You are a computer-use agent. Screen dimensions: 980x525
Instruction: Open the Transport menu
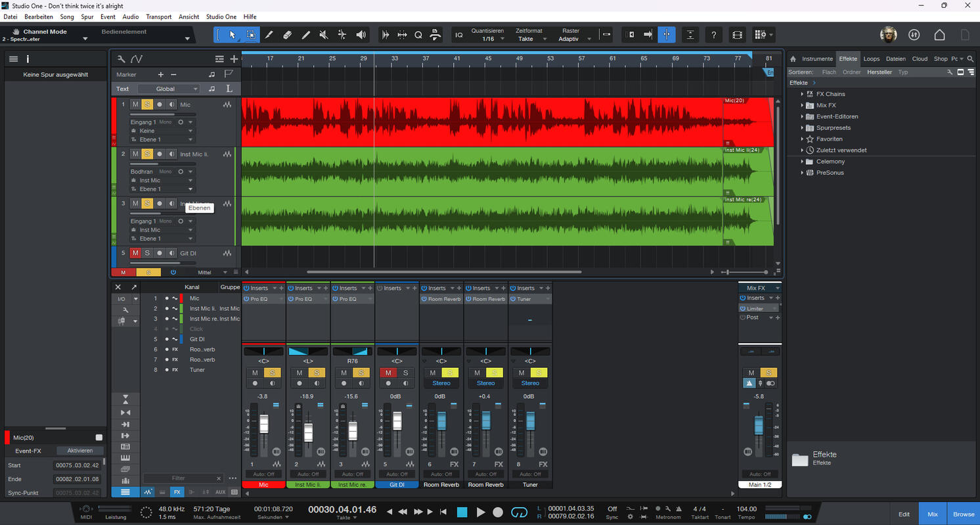point(158,16)
